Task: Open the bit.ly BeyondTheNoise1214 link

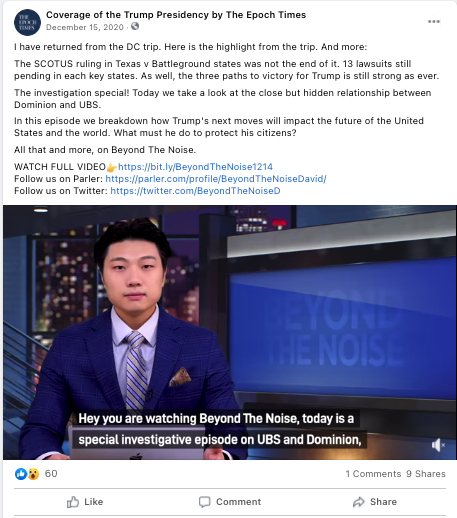Action: coord(195,167)
